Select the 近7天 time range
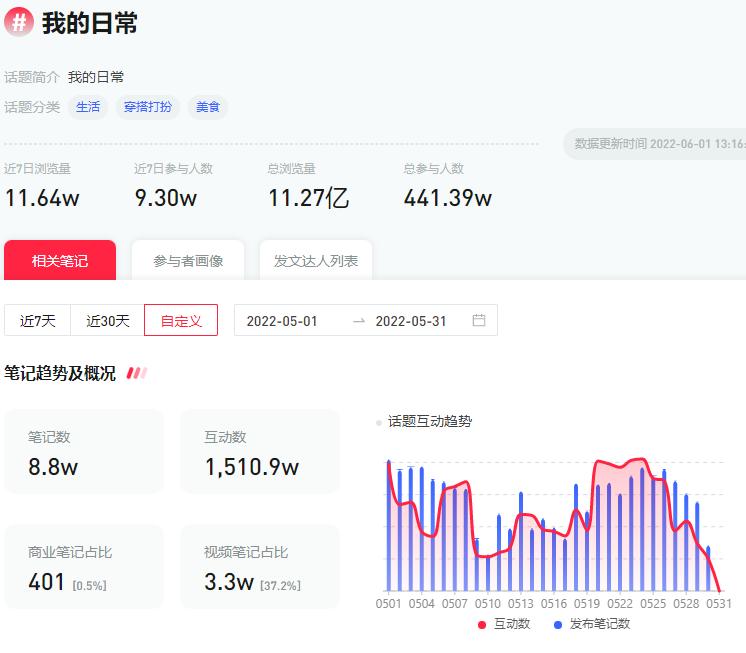746x653 pixels. (x=38, y=321)
